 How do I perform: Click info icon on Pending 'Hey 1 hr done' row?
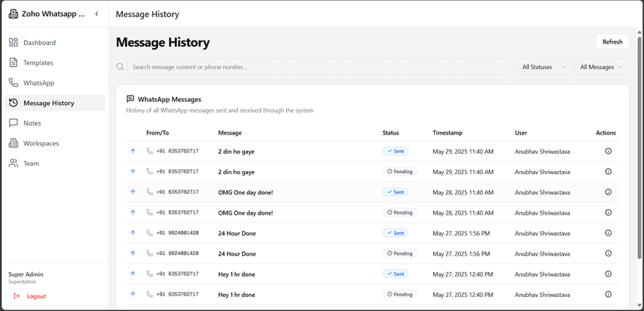608,294
